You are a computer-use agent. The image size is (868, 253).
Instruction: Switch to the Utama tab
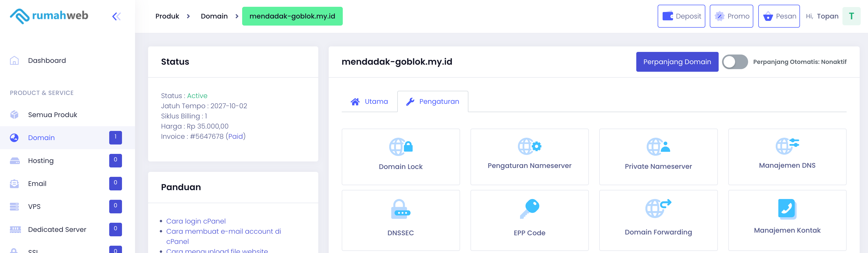click(369, 101)
